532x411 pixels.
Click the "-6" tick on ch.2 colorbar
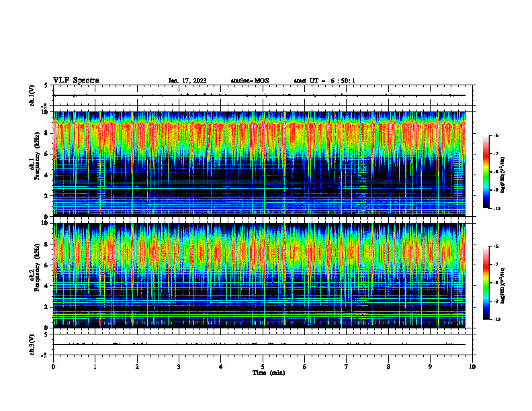click(x=496, y=246)
